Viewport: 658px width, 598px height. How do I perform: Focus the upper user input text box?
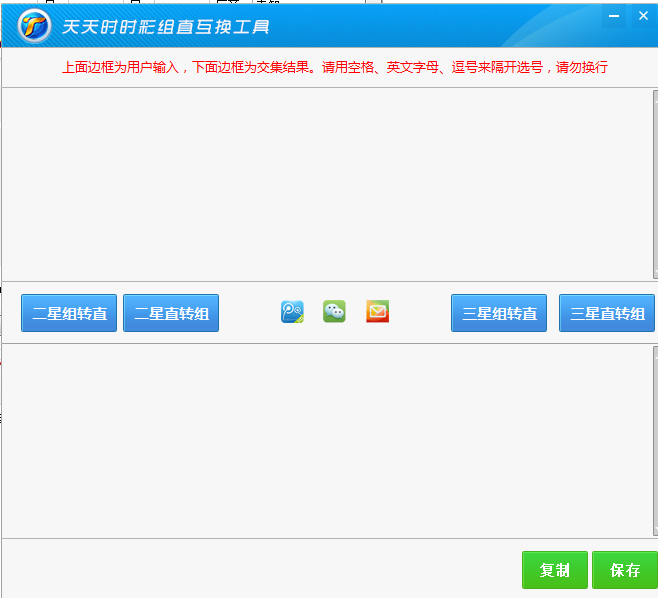327,185
